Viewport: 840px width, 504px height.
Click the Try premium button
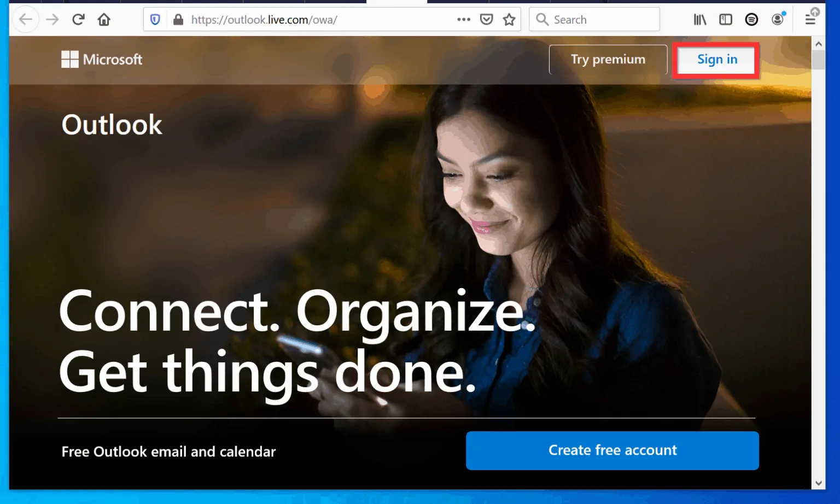coord(608,59)
